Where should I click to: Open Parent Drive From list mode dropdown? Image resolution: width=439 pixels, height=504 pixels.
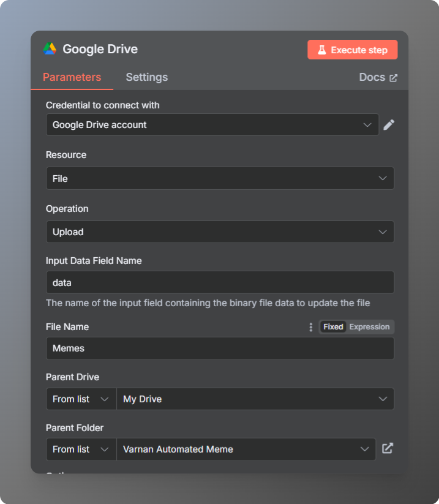point(81,399)
